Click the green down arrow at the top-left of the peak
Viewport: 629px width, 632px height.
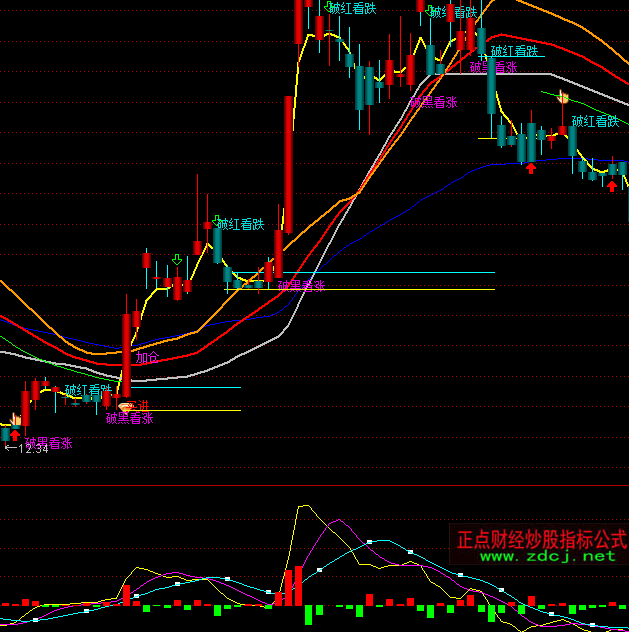[329, 6]
